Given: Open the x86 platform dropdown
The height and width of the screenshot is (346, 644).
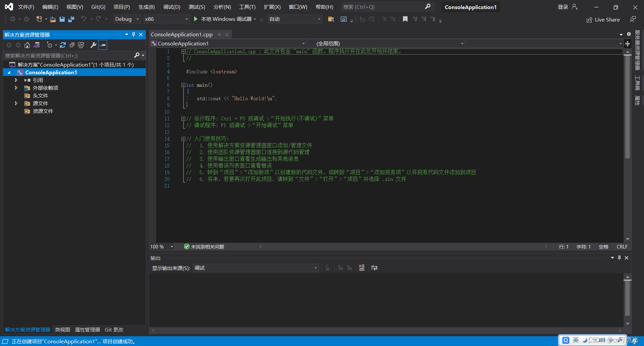Looking at the screenshot, I should (x=166, y=19).
